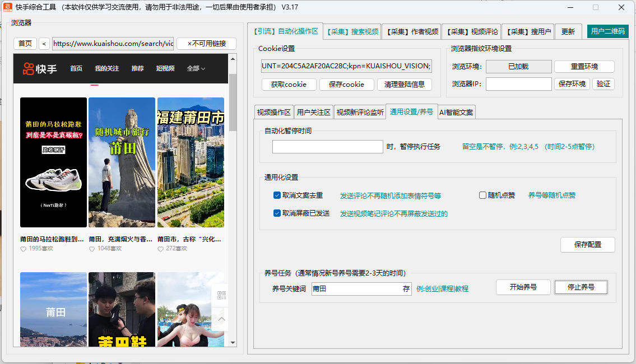Image resolution: width=636 pixels, height=364 pixels.
Task: Click the browser back arrow button
Action: [x=44, y=43]
